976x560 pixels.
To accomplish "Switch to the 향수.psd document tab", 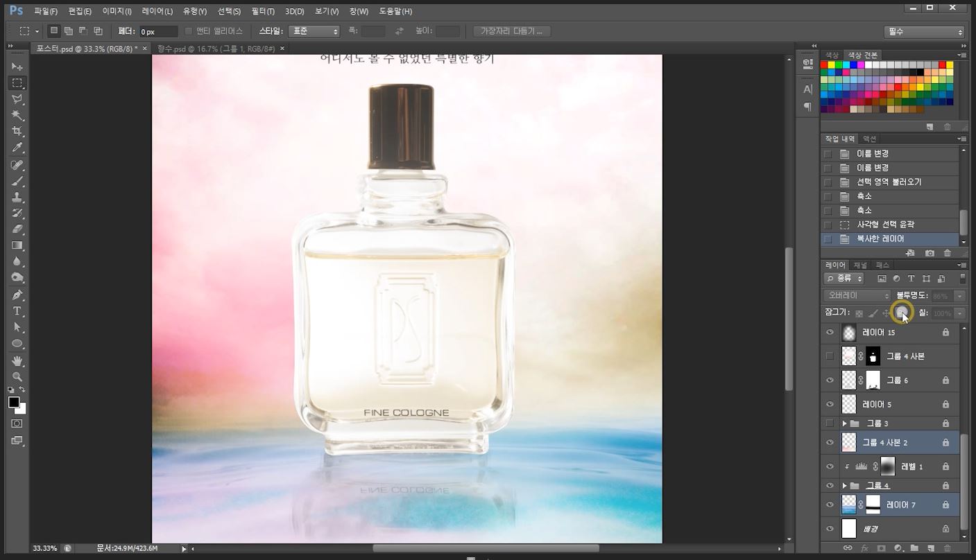I will (216, 49).
